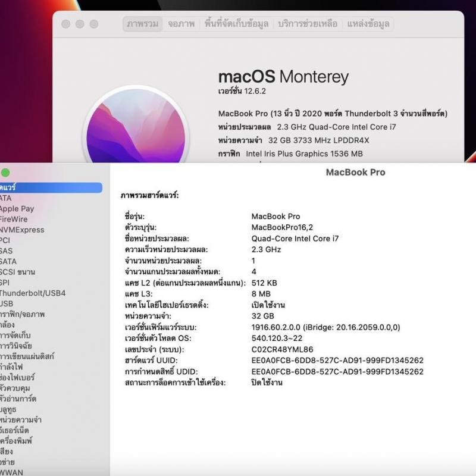Open SPI in the sidebar
This screenshot has width=476, height=476.
5,283
